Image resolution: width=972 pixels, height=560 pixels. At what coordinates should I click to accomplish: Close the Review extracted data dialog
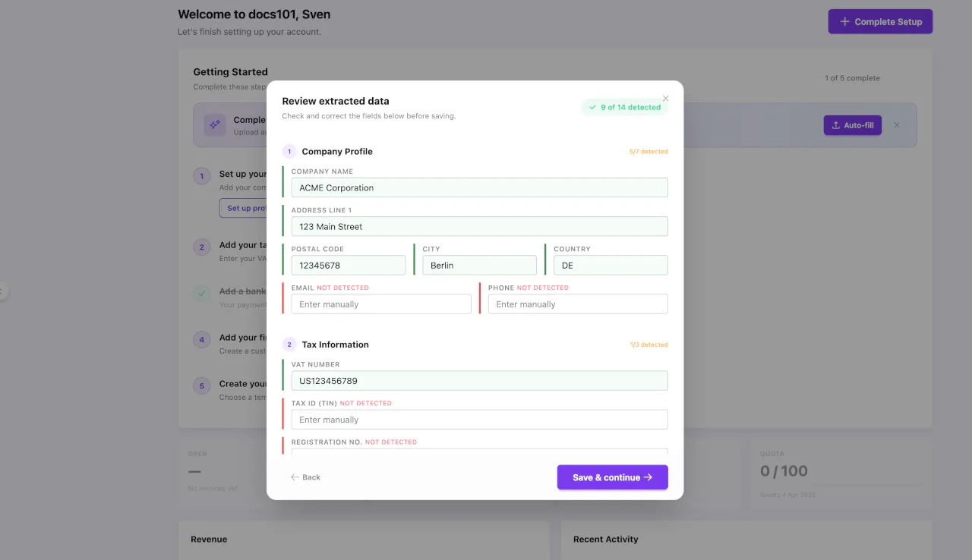click(665, 98)
